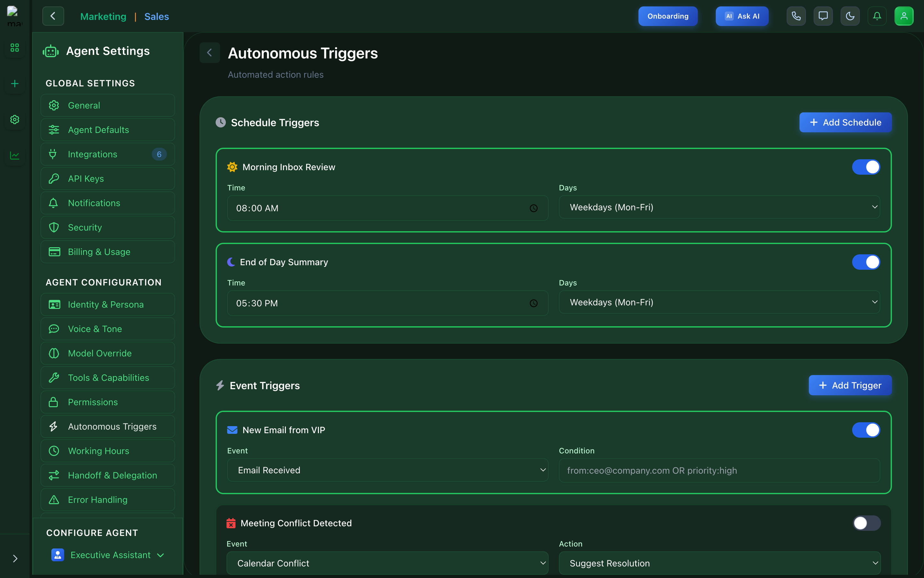
Task: Click the back arrow beside Marketing
Action: coord(53,16)
